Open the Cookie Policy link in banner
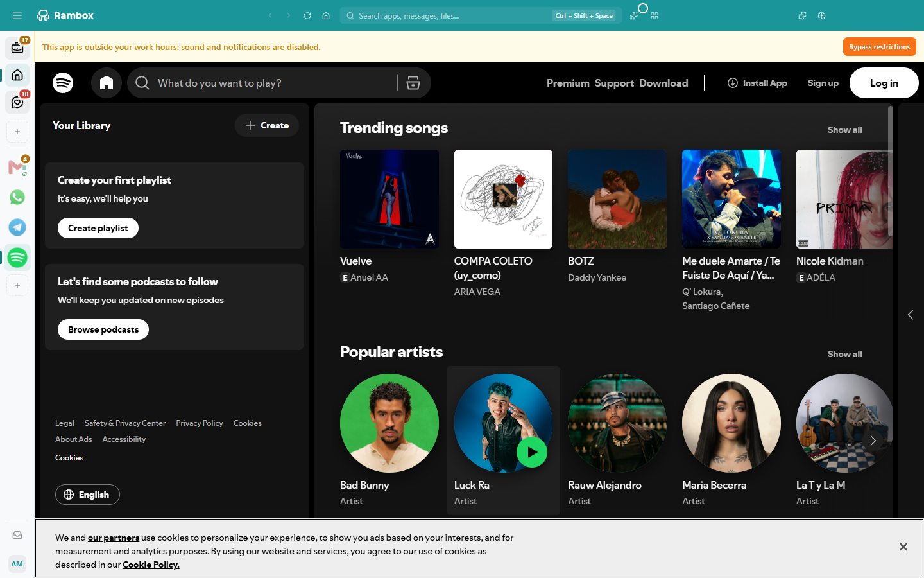Viewport: 924px width, 578px height. (x=151, y=565)
